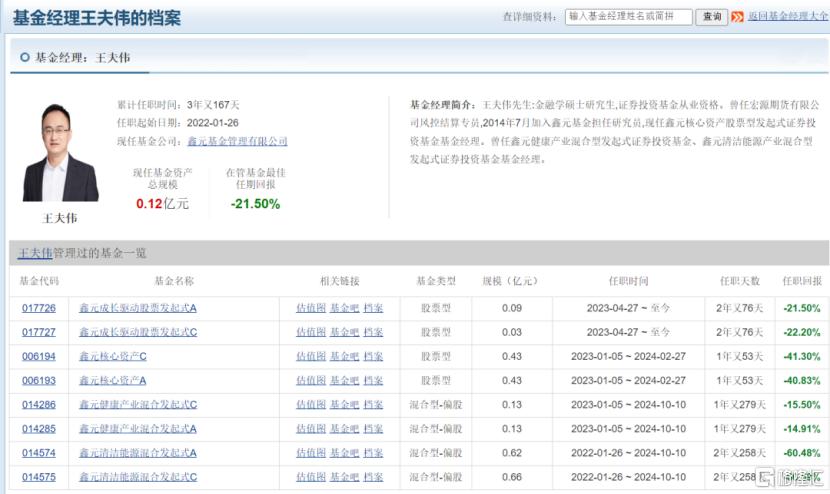Screen dimensions: 830x494
Task: Open 估值图 for fund 014574
Action: [x=311, y=453]
